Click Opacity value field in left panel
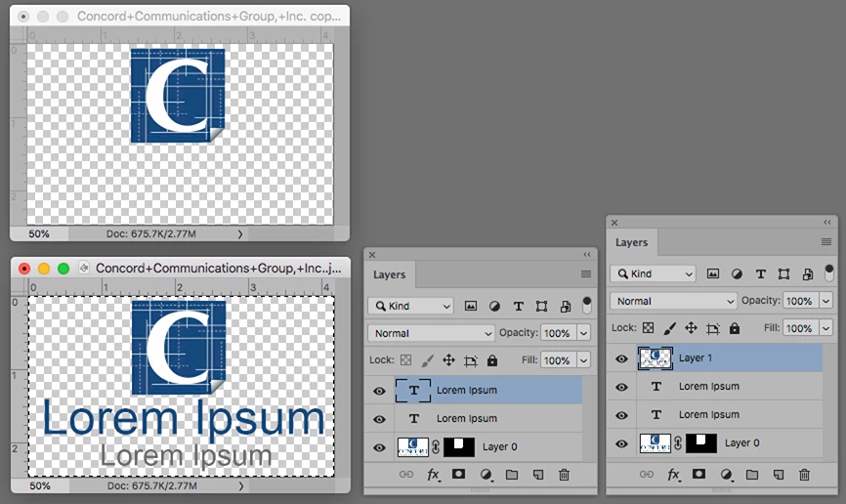 559,333
